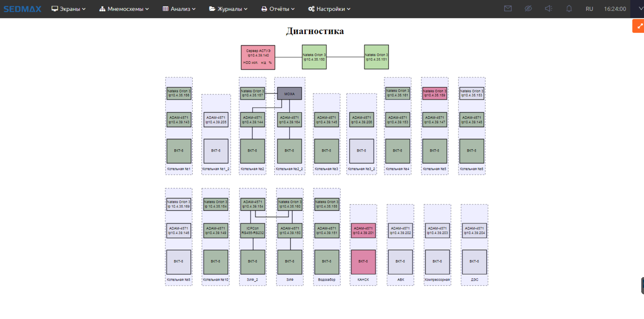Click the ICPCon RS485-RS232 converter block
The height and width of the screenshot is (319, 644).
point(253,231)
